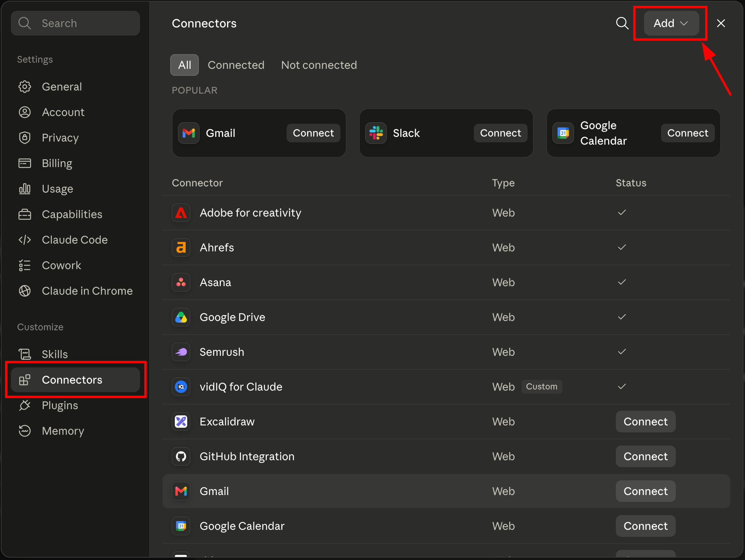Click the Claude in Chrome globe icon
Image resolution: width=745 pixels, height=560 pixels.
pyautogui.click(x=25, y=291)
